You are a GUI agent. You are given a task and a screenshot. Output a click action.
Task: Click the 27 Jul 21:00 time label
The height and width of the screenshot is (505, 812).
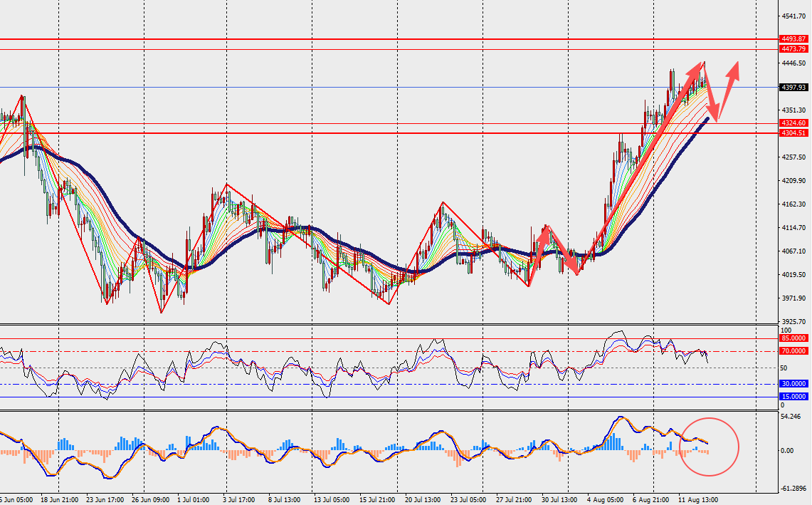tap(515, 500)
